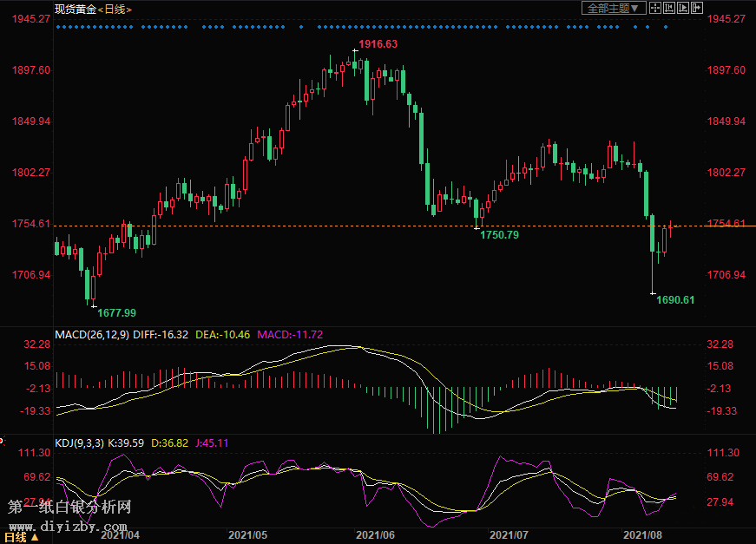Click the chart playback icon at top right
This screenshot has height=544, width=756.
(682, 8)
